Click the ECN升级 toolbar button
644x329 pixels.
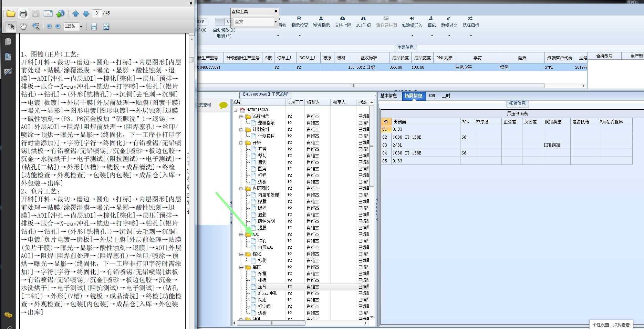pos(363,22)
